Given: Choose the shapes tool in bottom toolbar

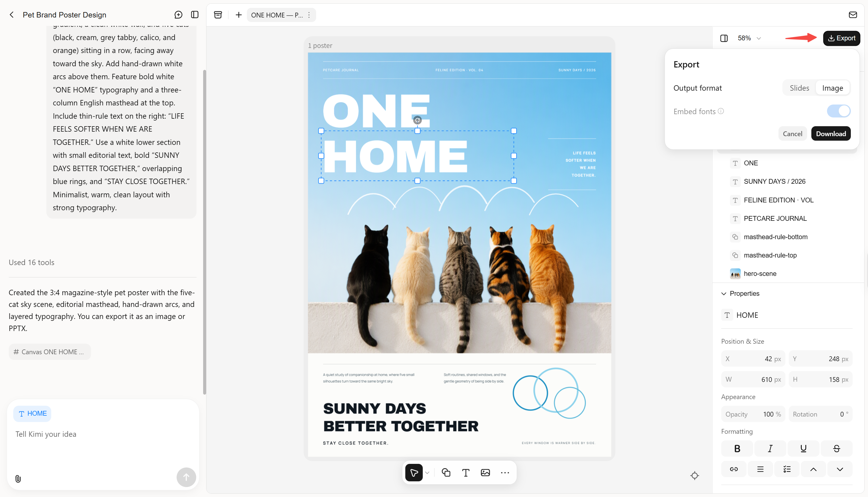Looking at the screenshot, I should pos(446,472).
